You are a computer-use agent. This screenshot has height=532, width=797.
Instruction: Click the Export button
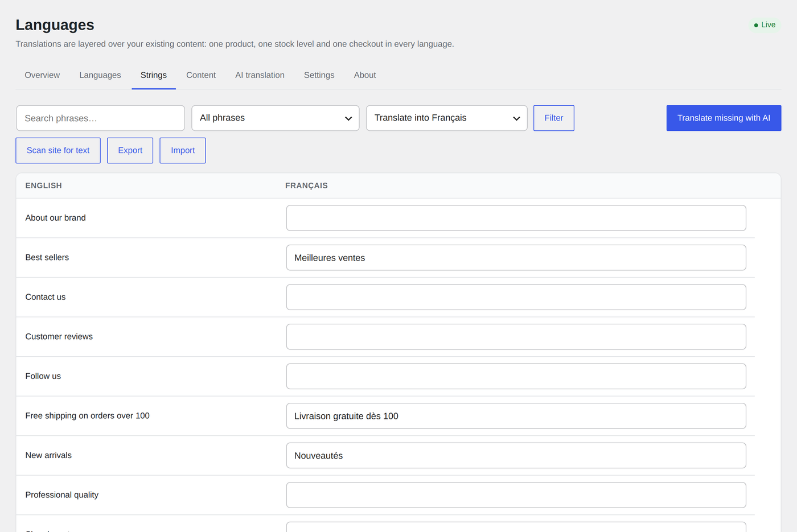(130, 151)
